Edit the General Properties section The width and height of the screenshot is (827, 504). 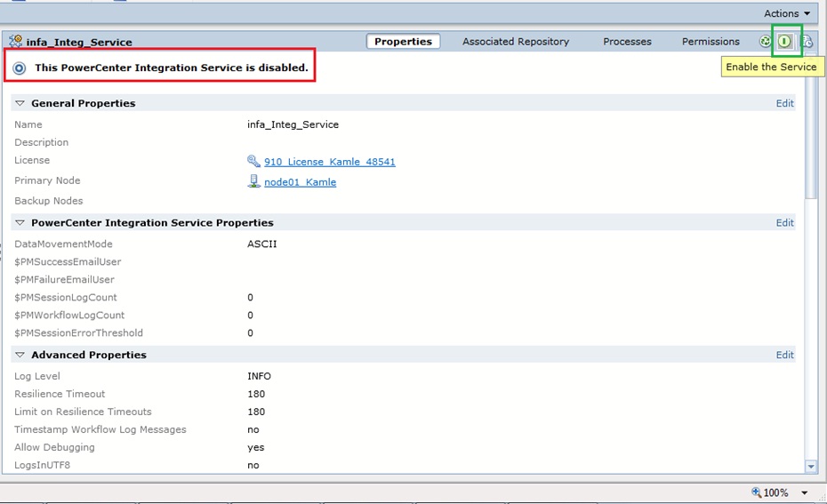[x=784, y=103]
